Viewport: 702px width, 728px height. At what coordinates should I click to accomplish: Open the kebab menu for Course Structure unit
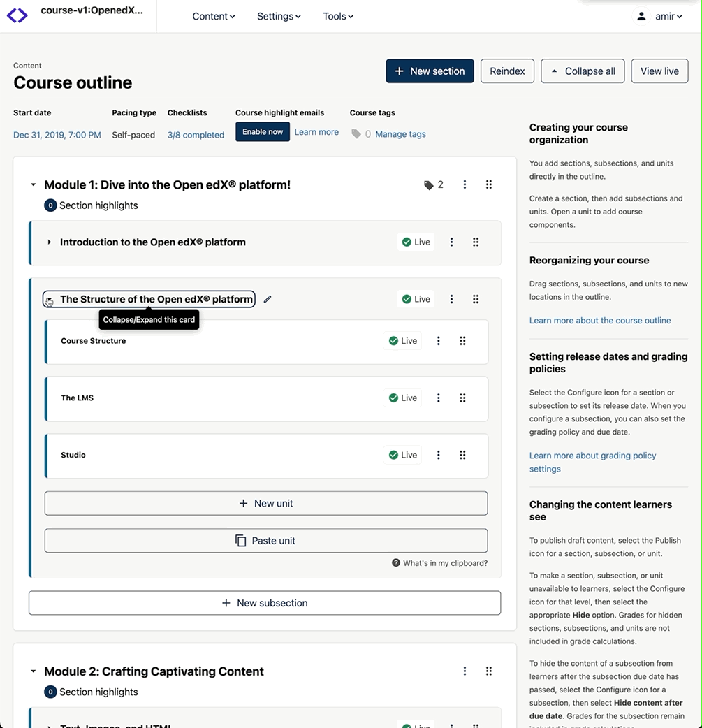[x=439, y=341]
